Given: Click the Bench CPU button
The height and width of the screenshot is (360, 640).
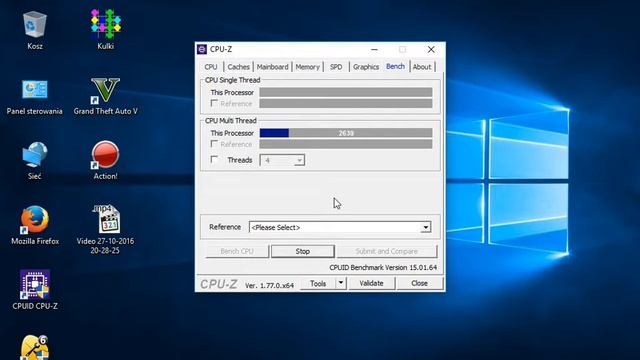Looking at the screenshot, I should tap(237, 251).
